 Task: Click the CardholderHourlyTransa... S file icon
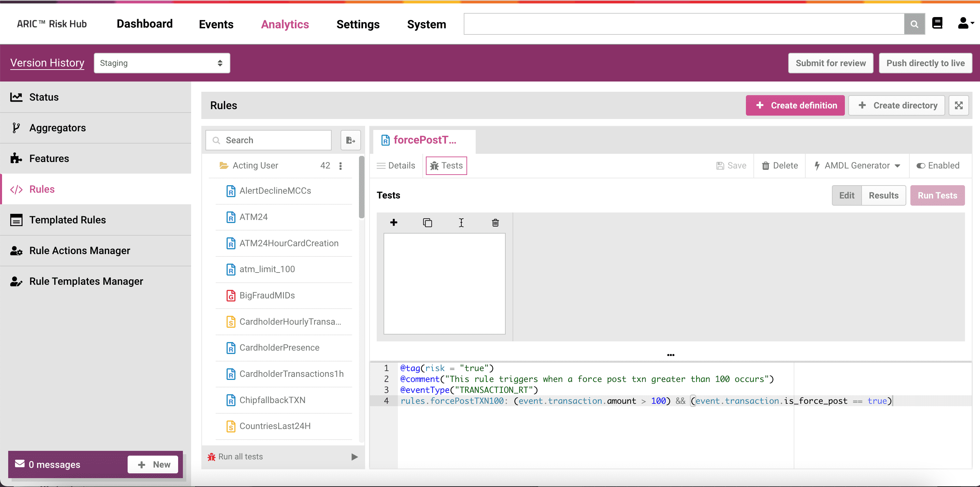point(231,322)
